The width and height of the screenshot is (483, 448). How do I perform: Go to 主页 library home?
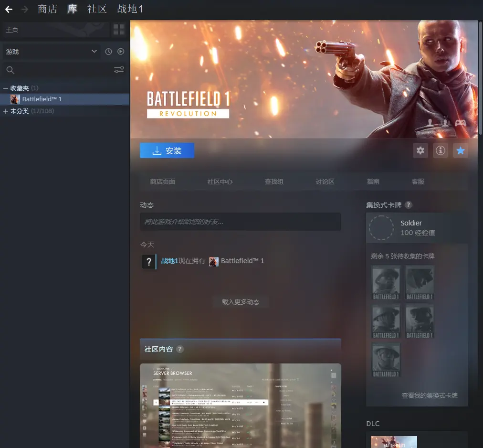[56, 30]
